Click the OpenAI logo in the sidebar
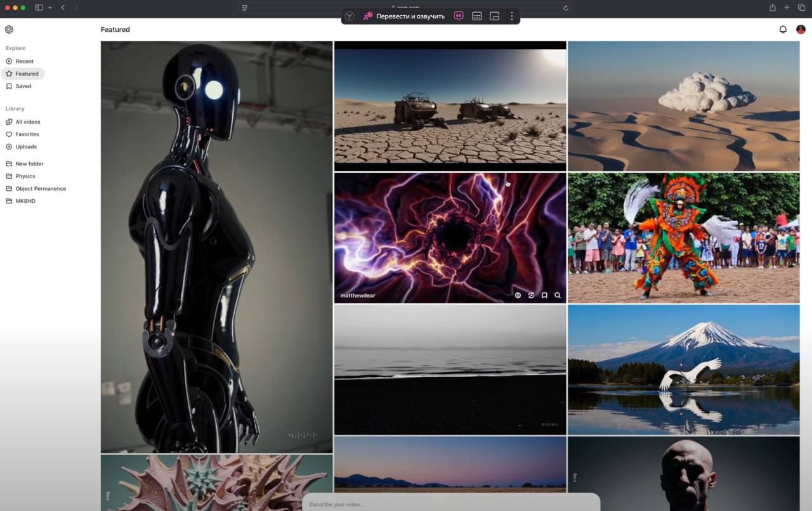Image resolution: width=812 pixels, height=511 pixels. click(9, 30)
